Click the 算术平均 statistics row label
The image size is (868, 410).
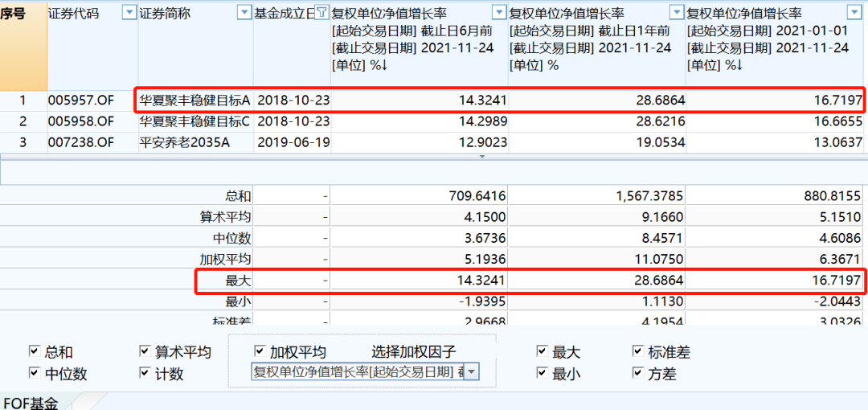[x=226, y=217]
